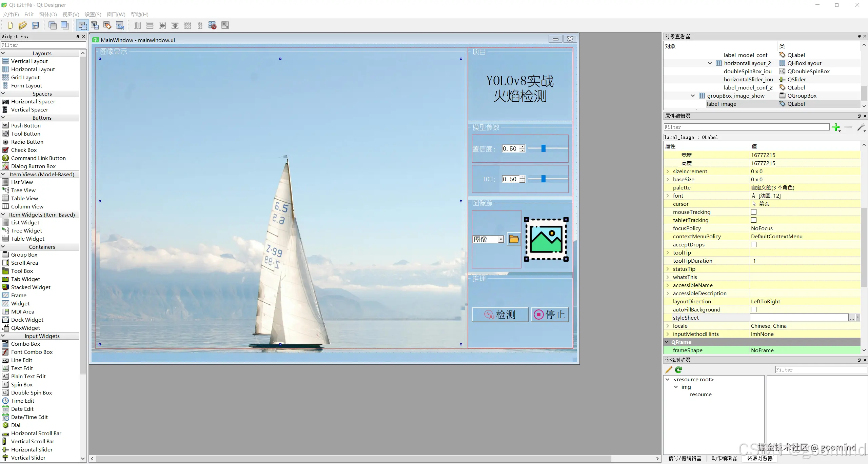Switch to the 动作编辑器 tab

(x=724, y=458)
